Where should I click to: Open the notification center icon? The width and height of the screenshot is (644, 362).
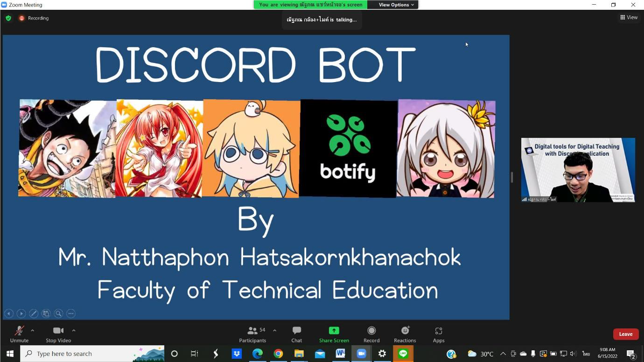point(631,354)
